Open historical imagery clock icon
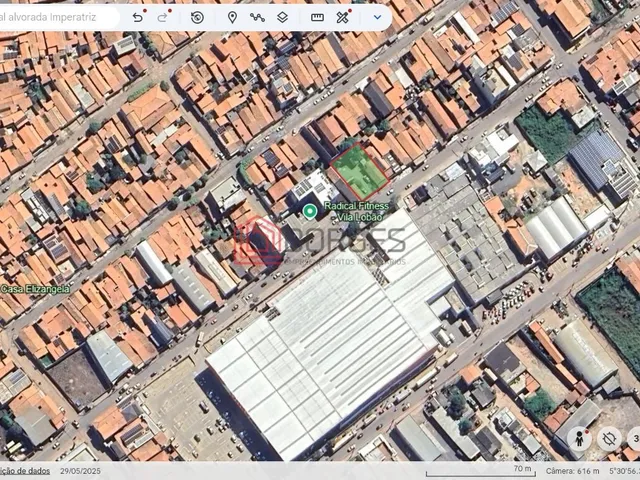This screenshot has width=640, height=480. tap(198, 17)
